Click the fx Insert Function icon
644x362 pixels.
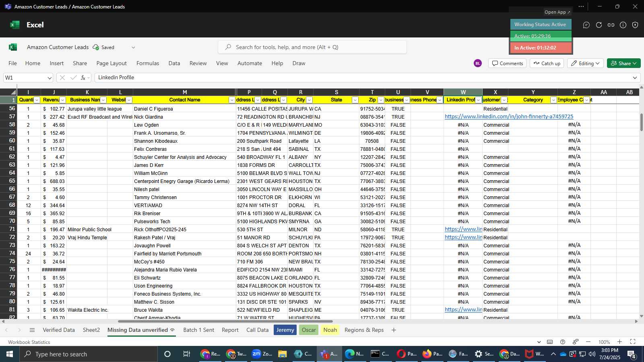click(83, 78)
